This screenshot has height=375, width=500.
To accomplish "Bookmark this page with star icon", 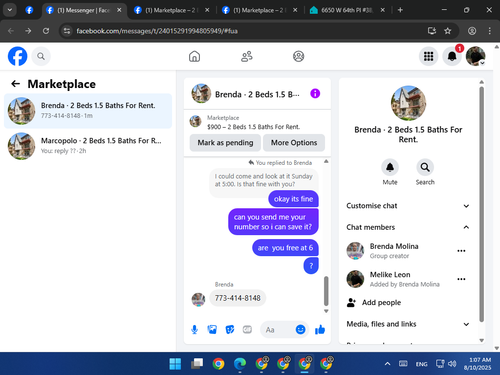I will click(447, 31).
